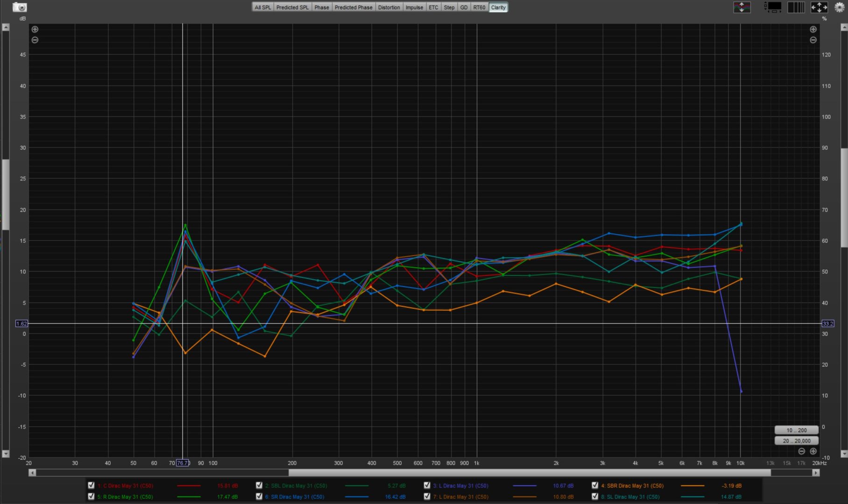Click the camera capture graph icon
Image resolution: width=848 pixels, height=504 pixels.
tap(20, 7)
